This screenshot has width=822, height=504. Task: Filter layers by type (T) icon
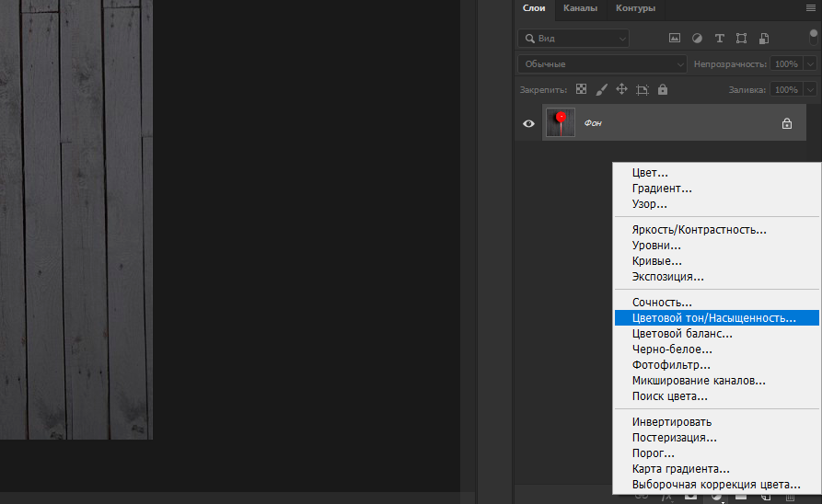pyautogui.click(x=719, y=39)
